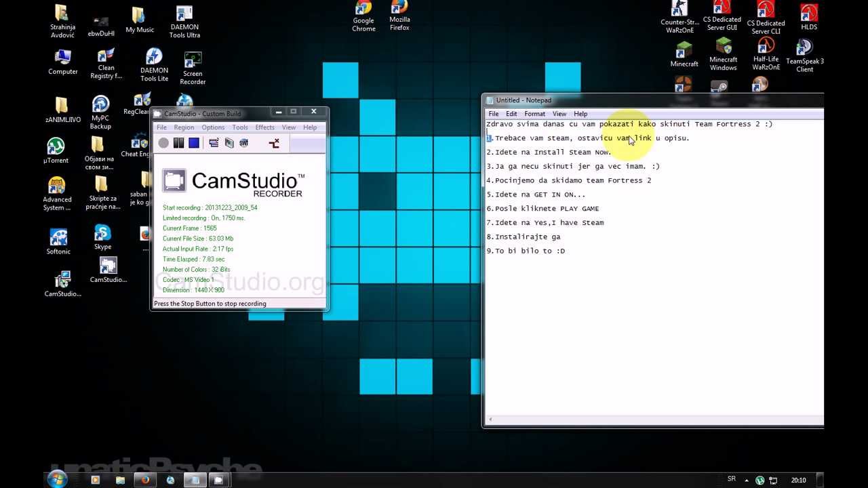Open Notepad View menu

(559, 114)
